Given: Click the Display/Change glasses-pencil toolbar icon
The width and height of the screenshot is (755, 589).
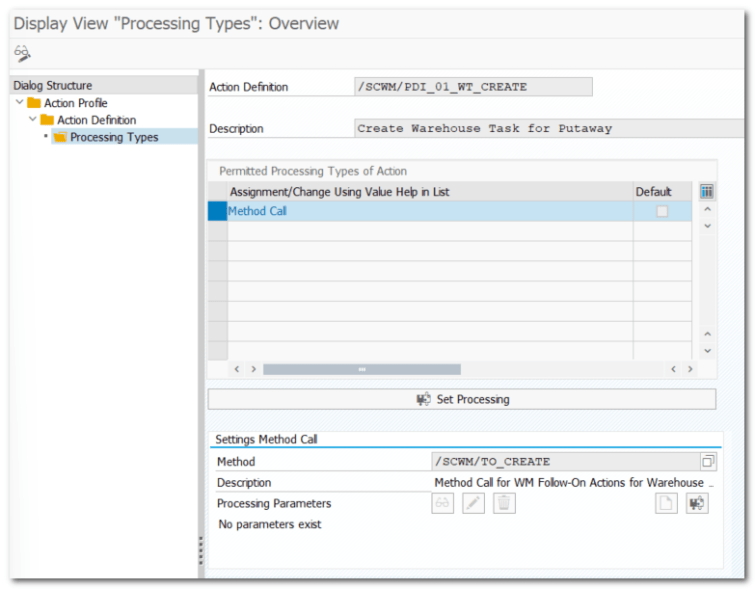Looking at the screenshot, I should [22, 53].
